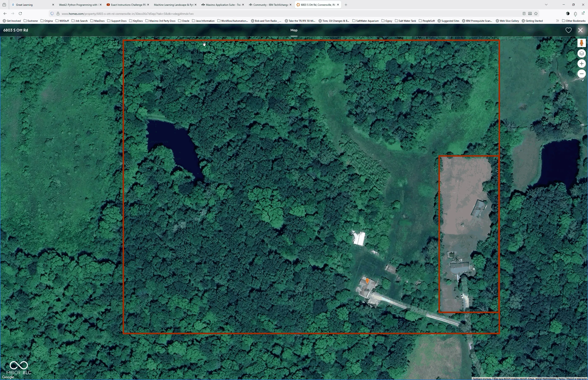The image size is (588, 380).
Task: Open the browser application menu
Action: click(583, 14)
